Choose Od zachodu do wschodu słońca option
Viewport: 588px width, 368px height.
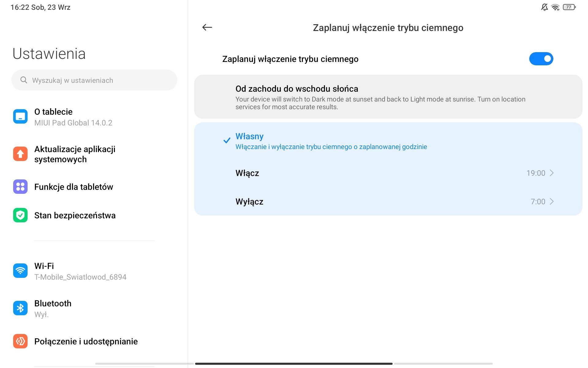point(388,97)
